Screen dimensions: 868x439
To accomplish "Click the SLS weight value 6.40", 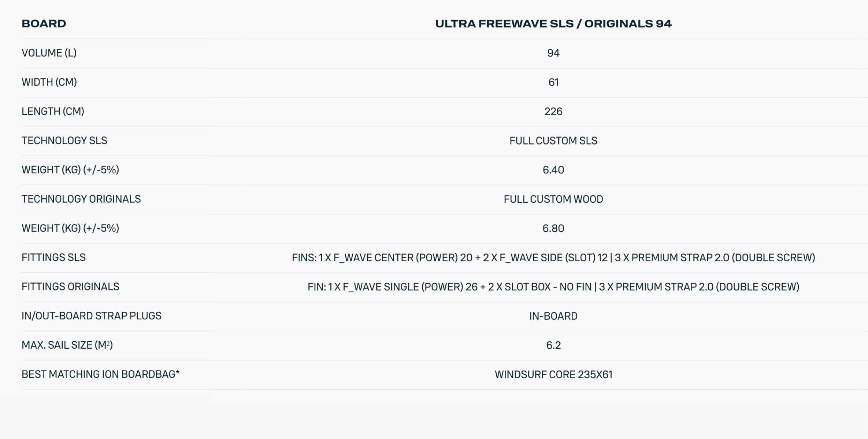I will (x=553, y=170).
